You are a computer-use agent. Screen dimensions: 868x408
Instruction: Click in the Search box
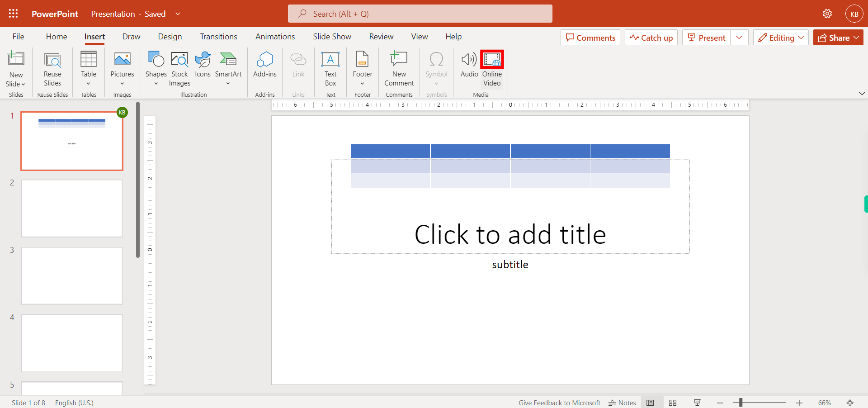tap(420, 14)
